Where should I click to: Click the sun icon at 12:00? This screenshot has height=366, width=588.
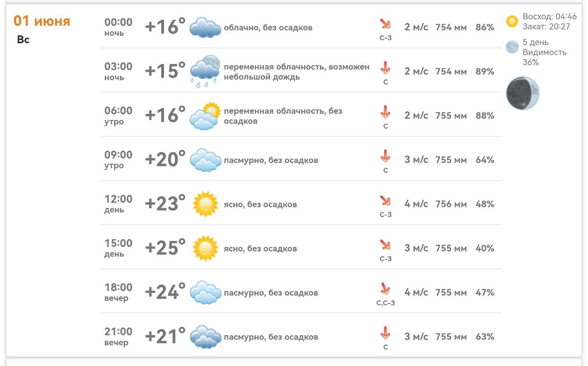pyautogui.click(x=205, y=204)
